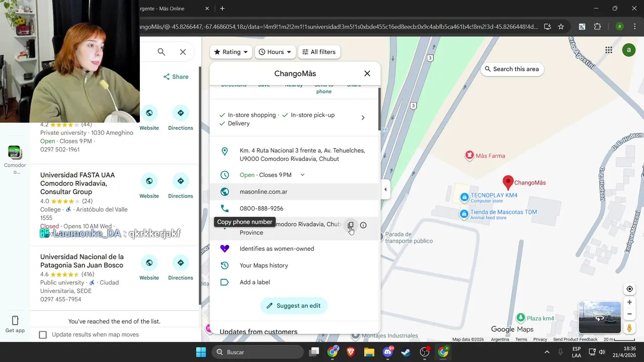Open the Rating filter dropdown

[231, 52]
